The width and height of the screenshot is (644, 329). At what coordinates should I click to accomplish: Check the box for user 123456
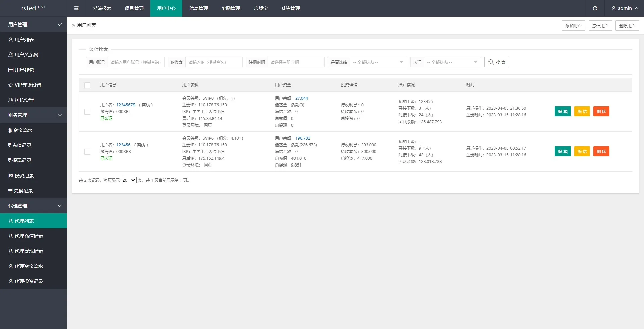tap(87, 152)
